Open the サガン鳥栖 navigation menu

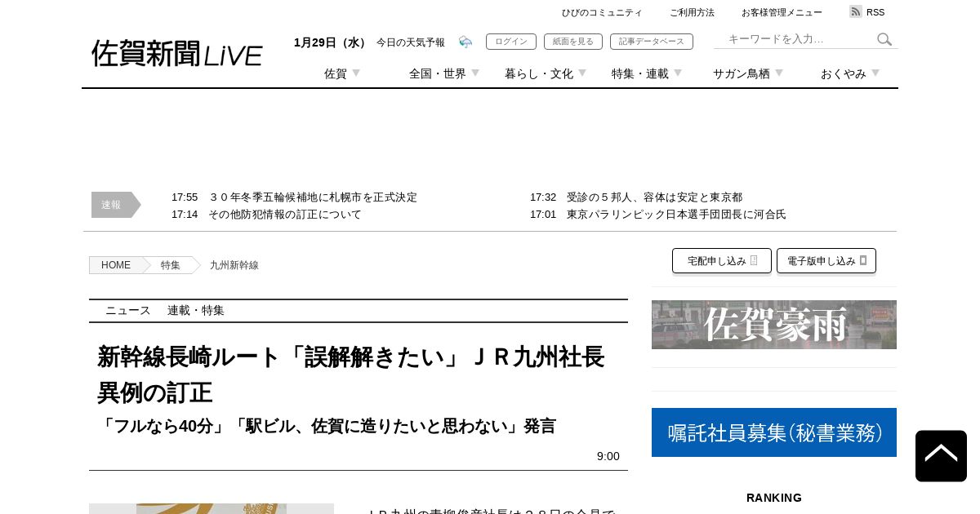pyautogui.click(x=742, y=73)
